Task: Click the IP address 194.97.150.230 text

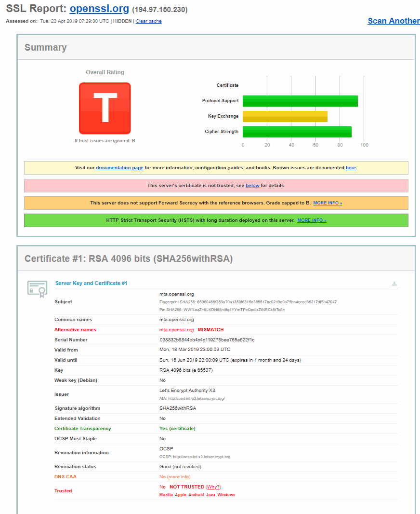Action: (x=160, y=10)
